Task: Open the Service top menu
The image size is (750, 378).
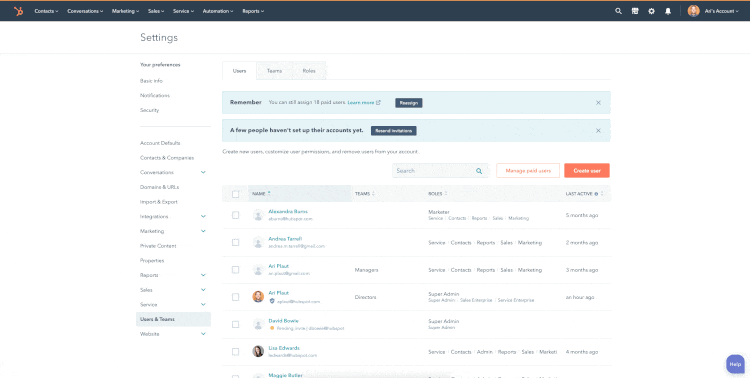Action: point(183,11)
